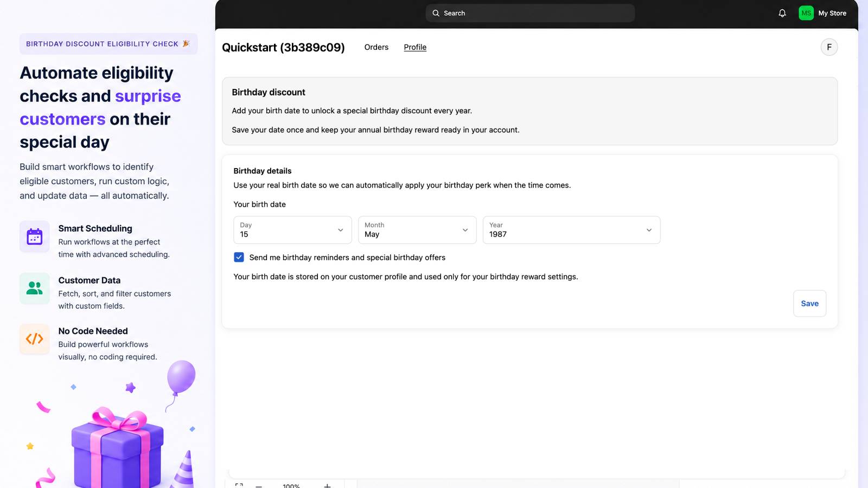Focus the Search field in top bar

point(530,13)
